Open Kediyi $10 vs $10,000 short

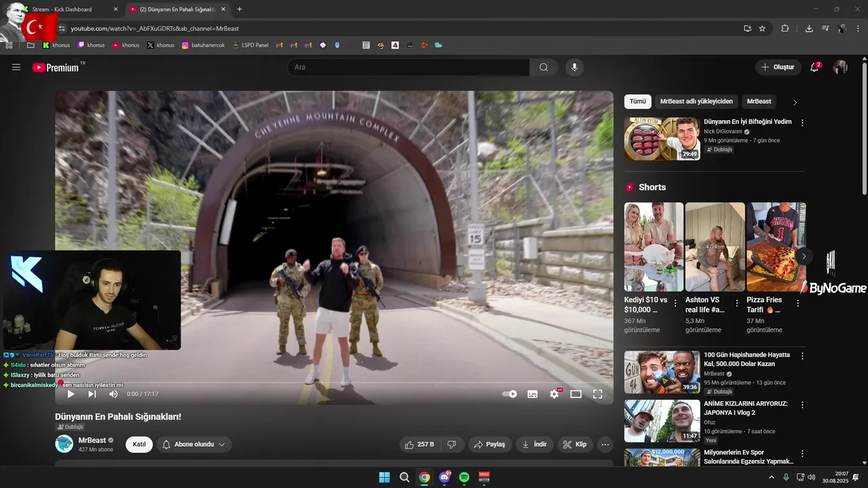[654, 247]
